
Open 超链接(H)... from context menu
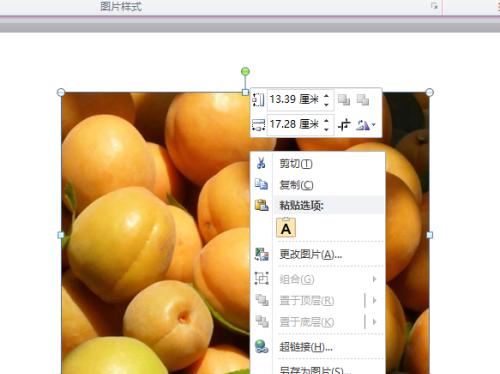point(318,347)
